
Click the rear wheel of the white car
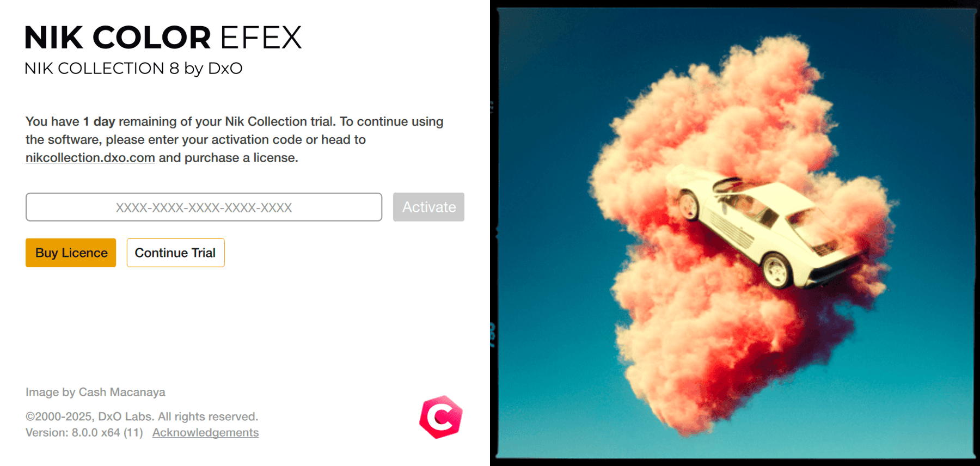pos(776,270)
